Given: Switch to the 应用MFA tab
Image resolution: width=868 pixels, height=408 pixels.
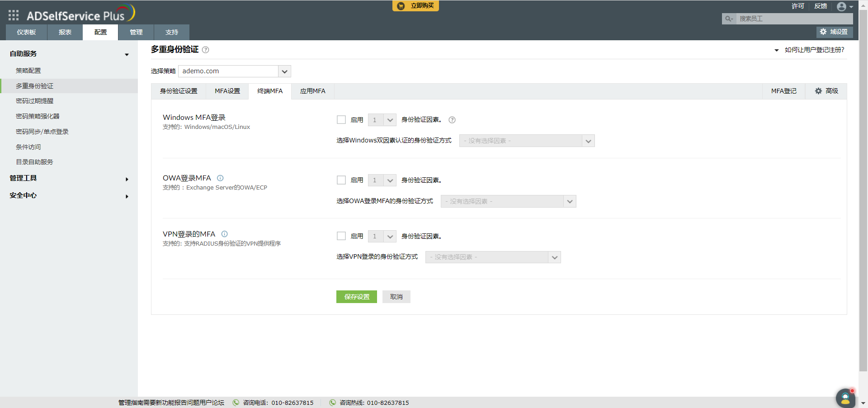Looking at the screenshot, I should coord(312,91).
